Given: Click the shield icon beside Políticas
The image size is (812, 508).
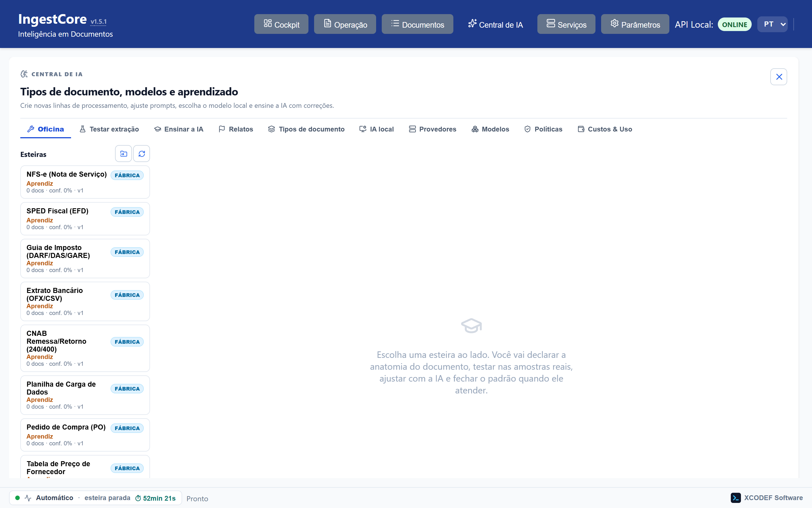Looking at the screenshot, I should [528, 129].
